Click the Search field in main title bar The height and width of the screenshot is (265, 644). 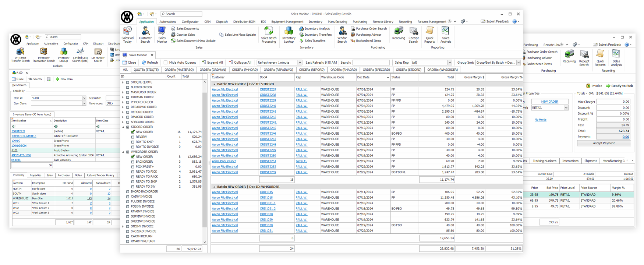click(x=181, y=14)
